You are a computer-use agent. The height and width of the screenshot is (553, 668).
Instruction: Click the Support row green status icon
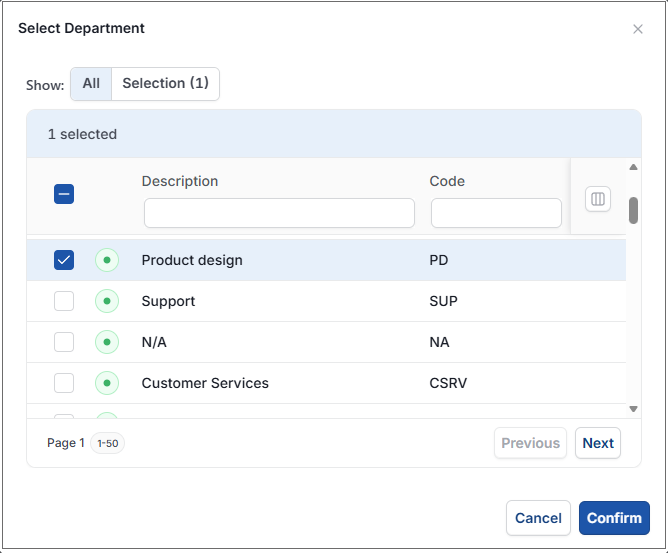(x=107, y=301)
